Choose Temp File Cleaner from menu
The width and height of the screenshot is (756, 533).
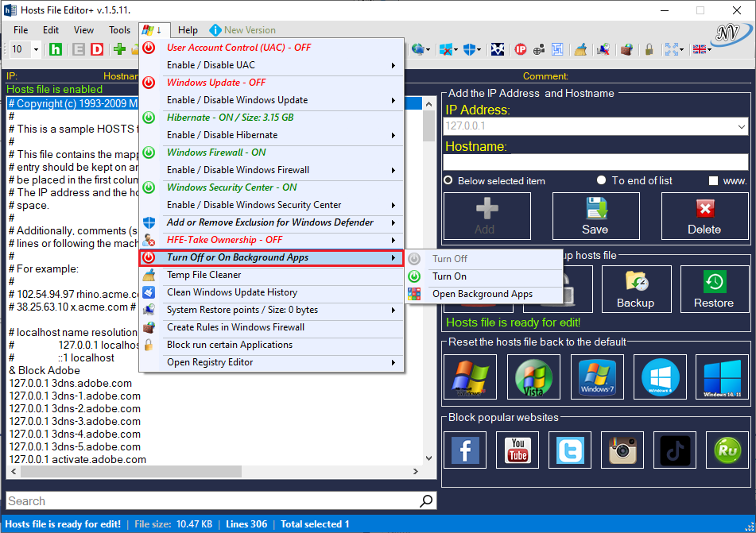click(x=204, y=275)
